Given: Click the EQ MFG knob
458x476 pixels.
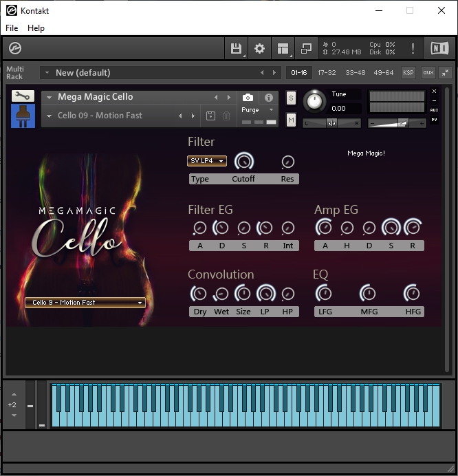Looking at the screenshot, I should tap(368, 294).
